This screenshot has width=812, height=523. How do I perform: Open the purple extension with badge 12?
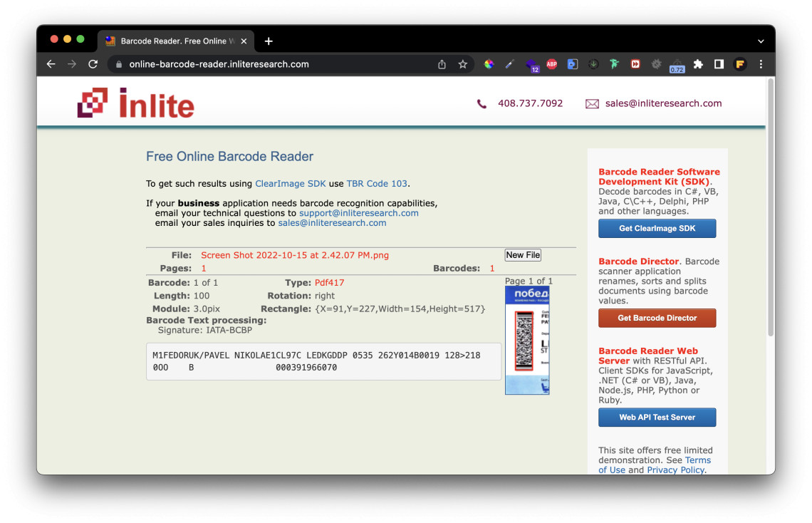coord(532,66)
